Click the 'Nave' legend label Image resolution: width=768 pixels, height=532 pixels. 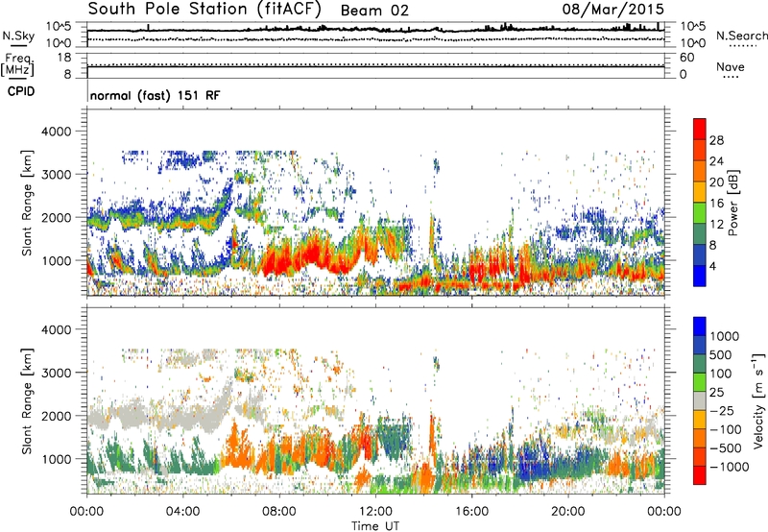tap(731, 66)
